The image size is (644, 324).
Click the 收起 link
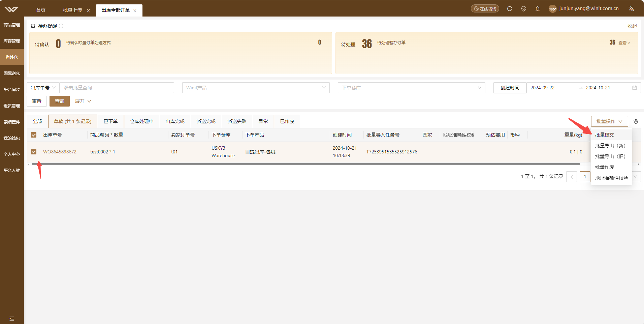coord(632,26)
